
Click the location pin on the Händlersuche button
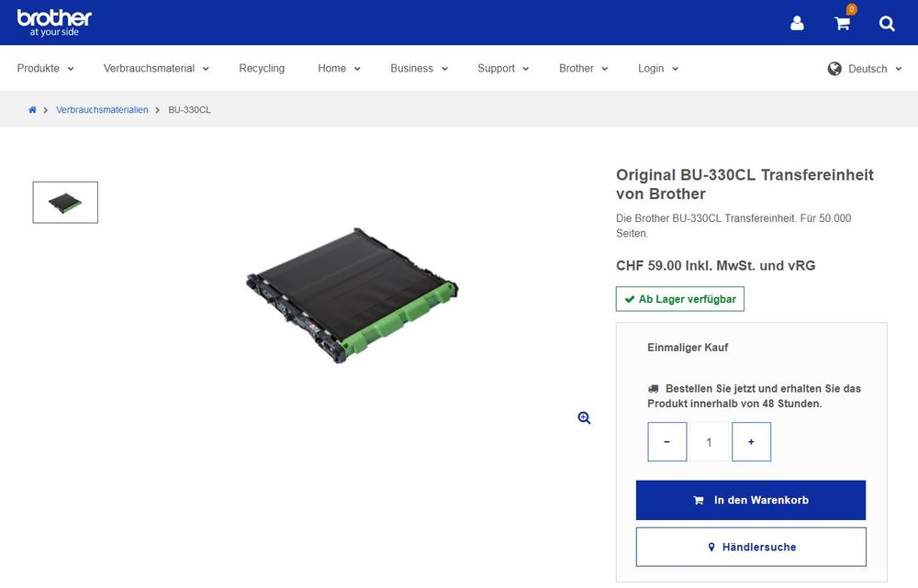(x=711, y=547)
